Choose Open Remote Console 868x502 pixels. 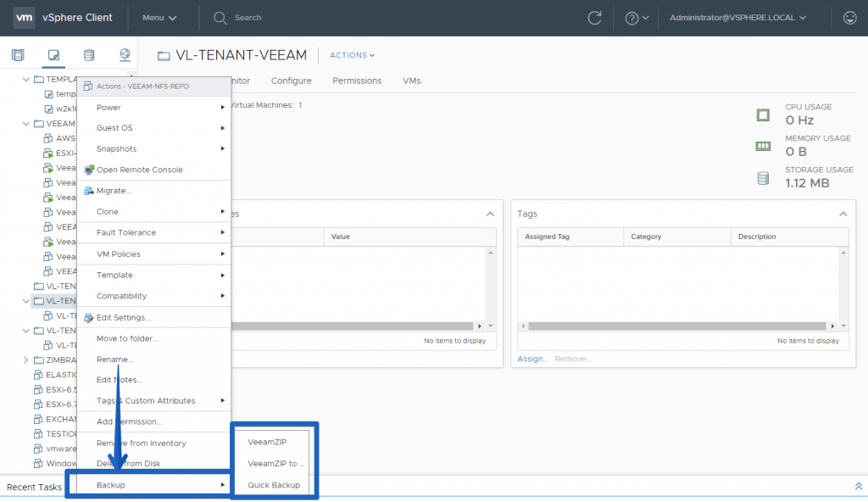[x=154, y=170]
